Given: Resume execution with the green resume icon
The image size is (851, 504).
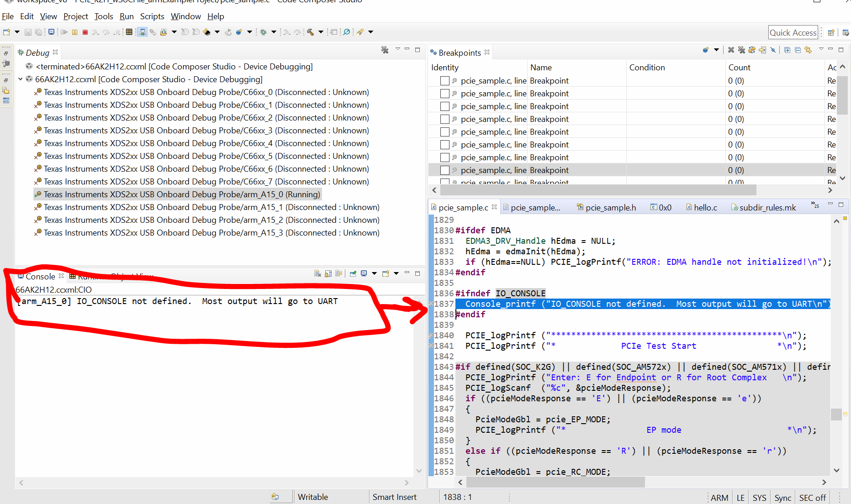Looking at the screenshot, I should (x=64, y=32).
